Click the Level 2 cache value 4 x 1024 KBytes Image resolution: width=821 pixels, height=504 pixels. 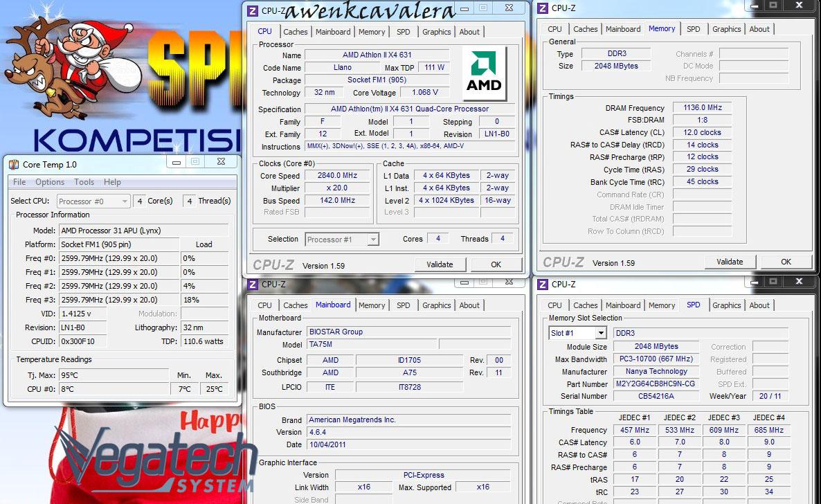pyautogui.click(x=446, y=200)
